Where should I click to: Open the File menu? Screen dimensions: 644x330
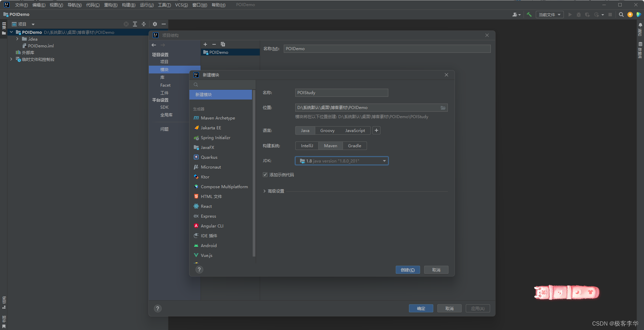coord(21,5)
